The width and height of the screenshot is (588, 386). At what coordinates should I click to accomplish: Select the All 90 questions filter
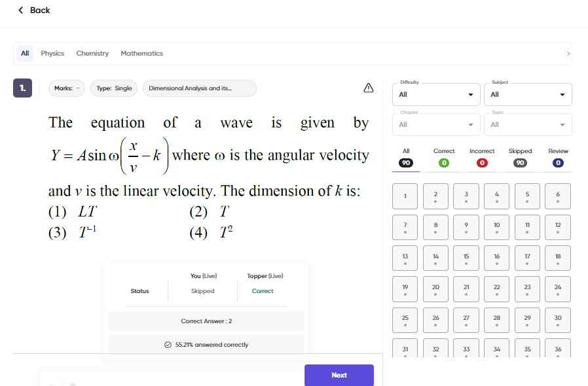[x=406, y=158]
